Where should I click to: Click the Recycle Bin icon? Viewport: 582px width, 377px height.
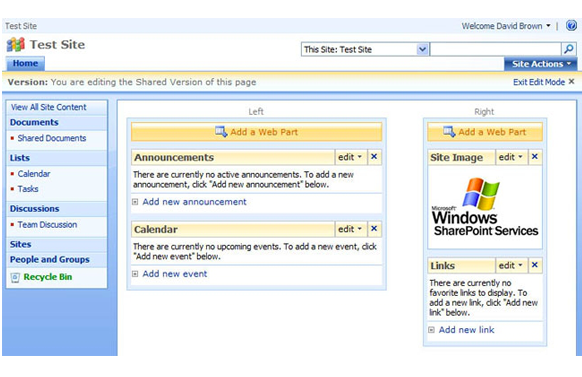[15, 278]
